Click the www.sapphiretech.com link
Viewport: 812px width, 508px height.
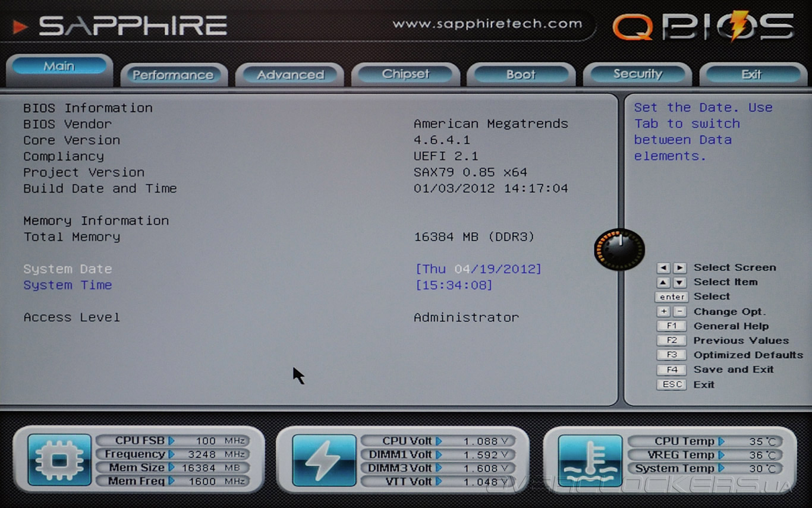click(x=487, y=24)
